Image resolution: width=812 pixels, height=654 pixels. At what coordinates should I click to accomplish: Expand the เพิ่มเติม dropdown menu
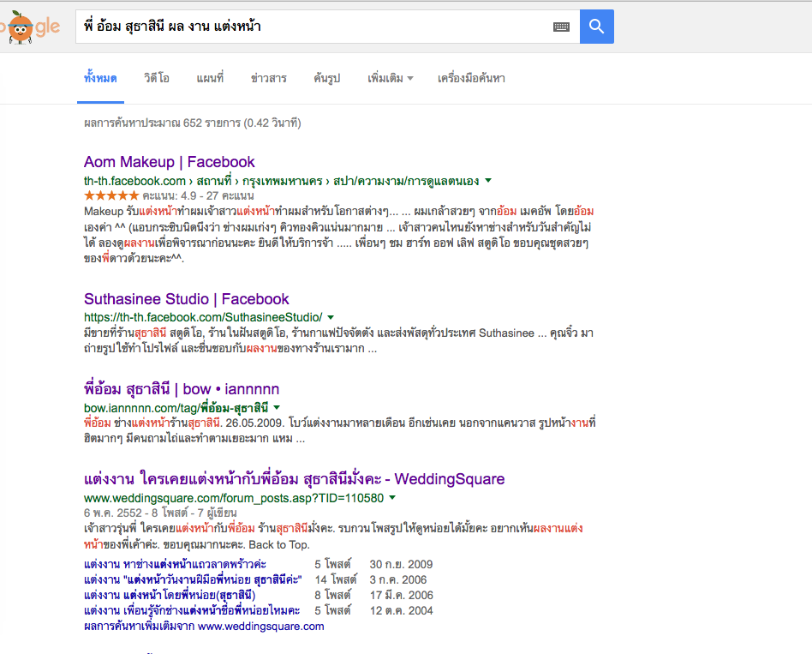click(x=390, y=78)
